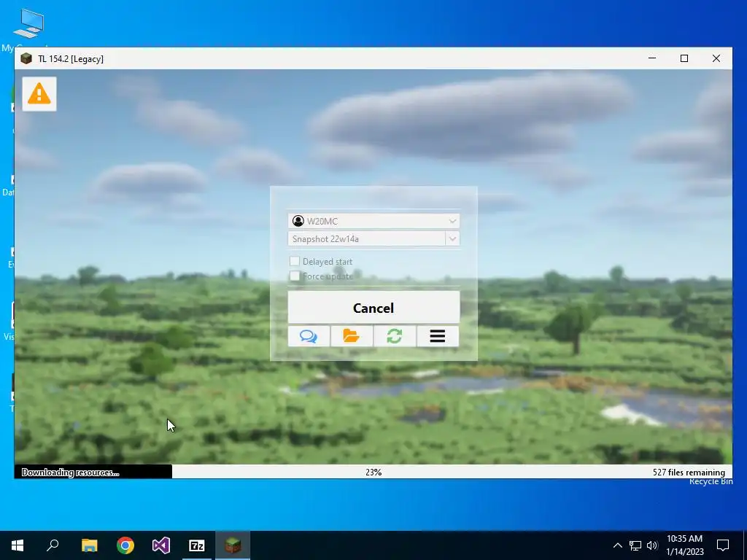The height and width of the screenshot is (560, 747).
Task: Click the 'TL 154.2 [Legacy]' window title
Action: coord(71,59)
